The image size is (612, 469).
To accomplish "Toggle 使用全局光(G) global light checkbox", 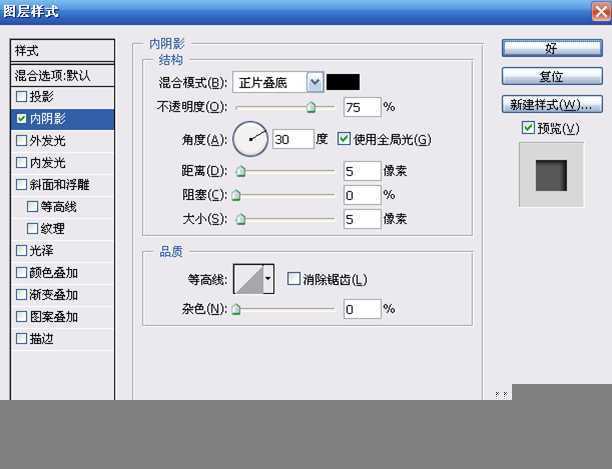I will [x=343, y=139].
